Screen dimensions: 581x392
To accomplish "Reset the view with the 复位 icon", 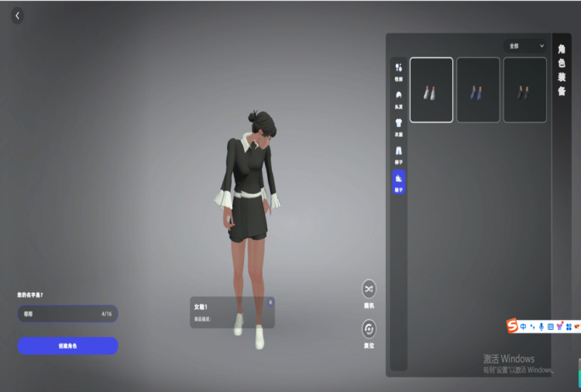I will [369, 328].
